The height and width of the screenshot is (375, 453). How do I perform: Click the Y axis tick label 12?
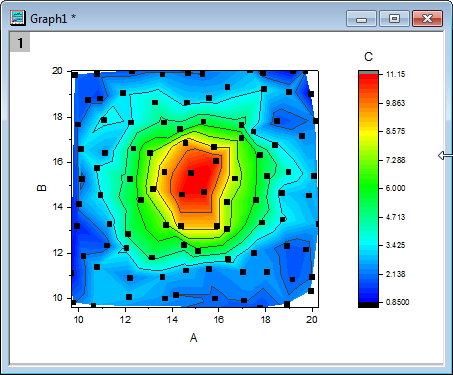click(58, 253)
